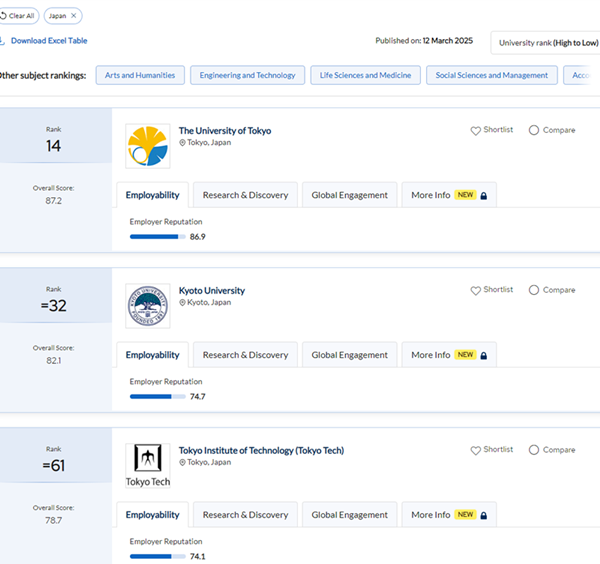
Task: Click the Download Excel Table link
Action: tap(49, 41)
